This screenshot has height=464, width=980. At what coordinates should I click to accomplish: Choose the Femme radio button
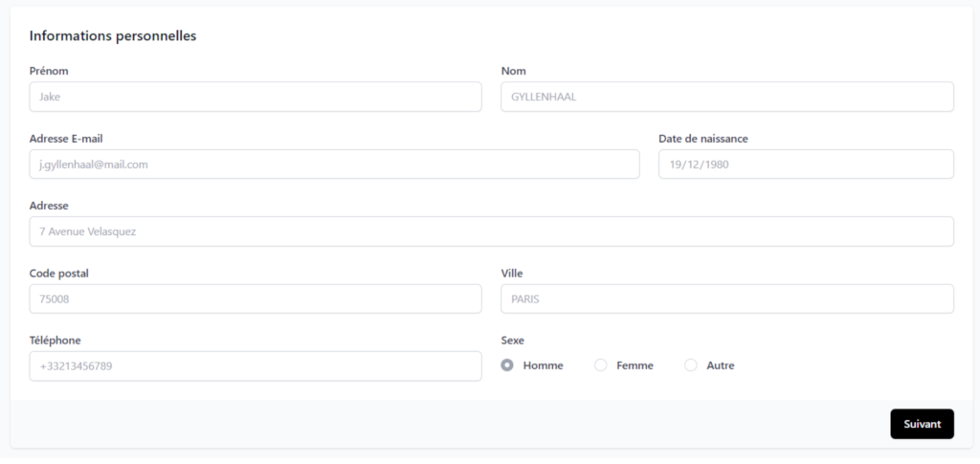pos(601,365)
